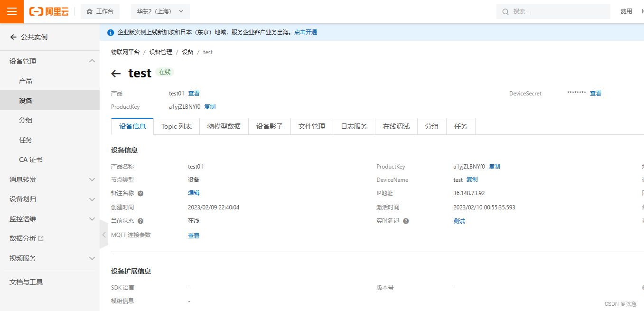Expand the 监控运维 sidebar section
Image resolution: width=644 pixels, height=311 pixels.
(x=50, y=219)
